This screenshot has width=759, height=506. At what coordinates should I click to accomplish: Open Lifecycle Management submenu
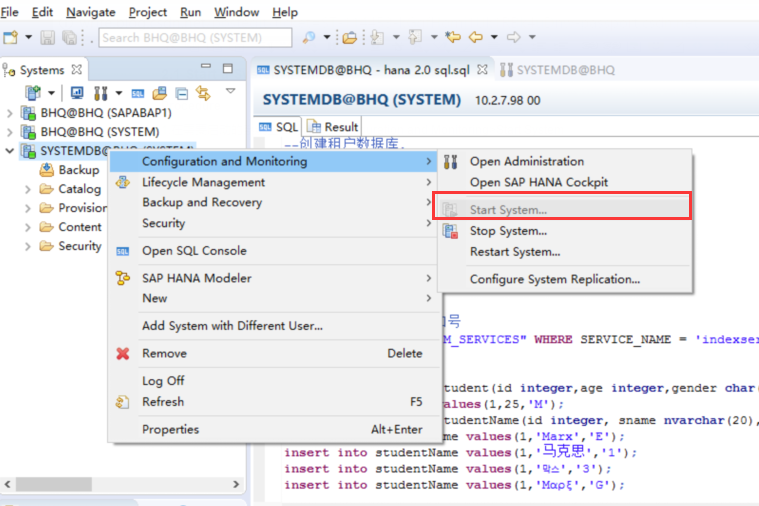[273, 182]
